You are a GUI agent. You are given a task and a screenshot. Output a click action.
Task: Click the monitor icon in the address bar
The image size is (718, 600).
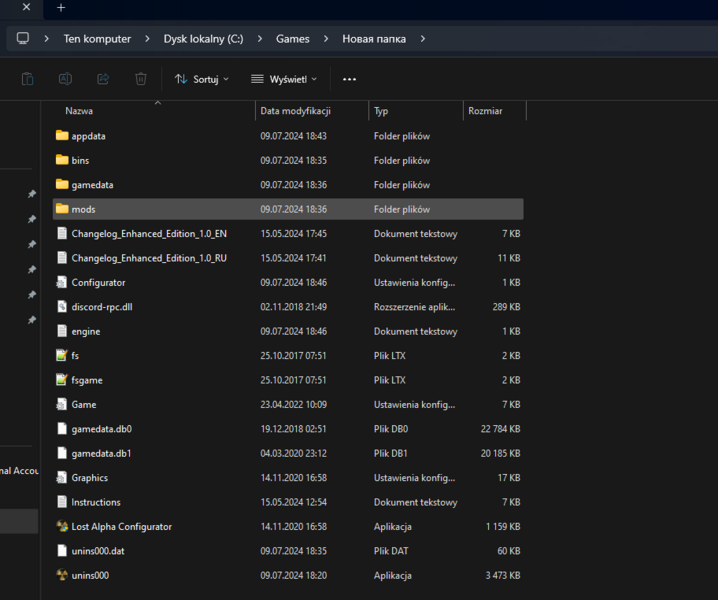[x=23, y=39]
